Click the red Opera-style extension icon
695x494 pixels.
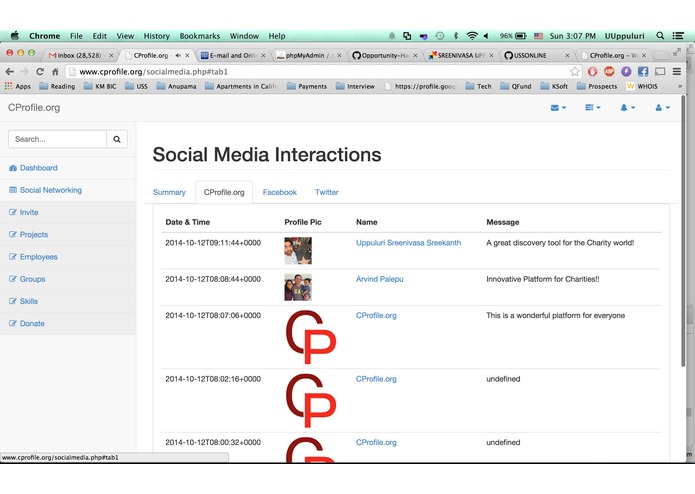592,71
